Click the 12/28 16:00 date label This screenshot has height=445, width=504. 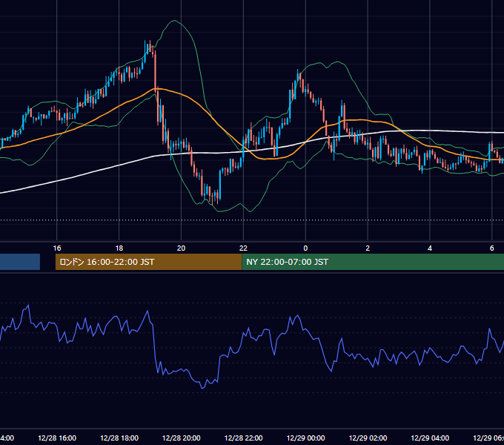click(x=57, y=438)
